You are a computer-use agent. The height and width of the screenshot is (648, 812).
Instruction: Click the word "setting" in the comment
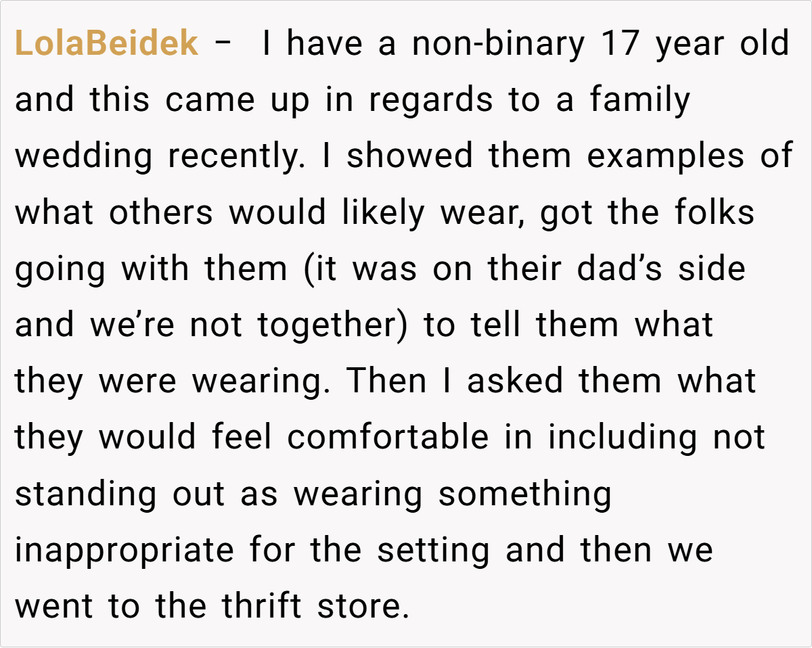pyautogui.click(x=433, y=550)
